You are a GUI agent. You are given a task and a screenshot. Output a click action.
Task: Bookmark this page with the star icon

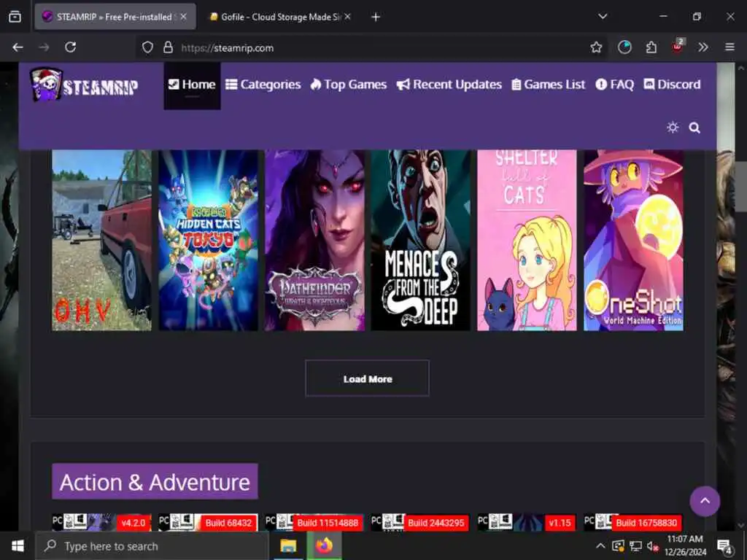[596, 47]
